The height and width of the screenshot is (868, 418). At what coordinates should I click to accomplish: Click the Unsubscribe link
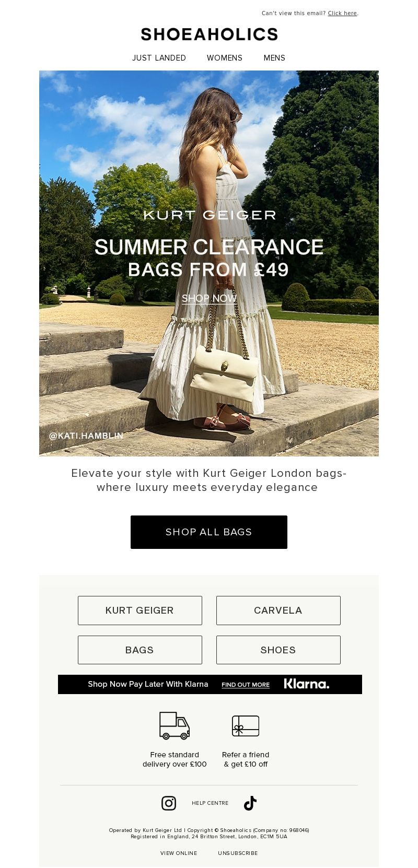tap(238, 853)
